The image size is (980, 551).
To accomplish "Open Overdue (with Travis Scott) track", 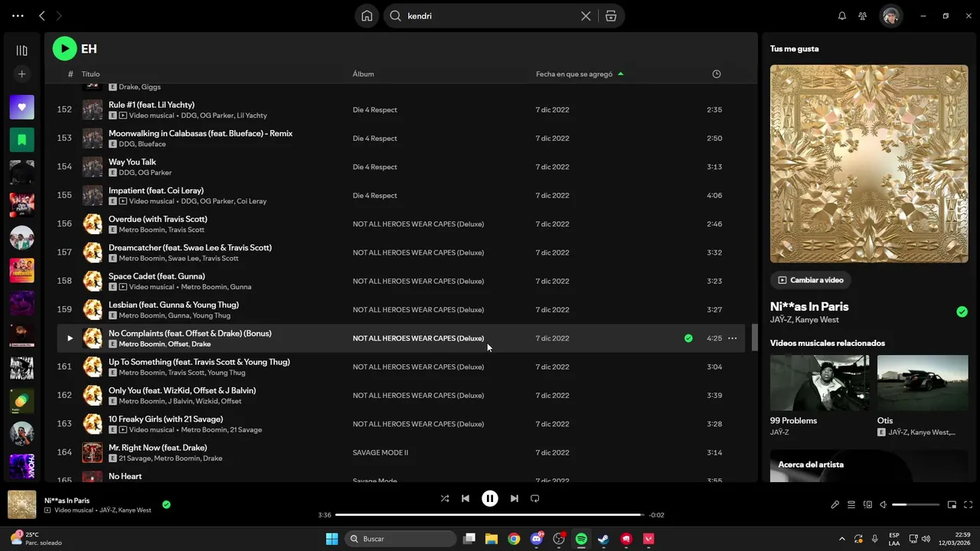I will pyautogui.click(x=158, y=219).
